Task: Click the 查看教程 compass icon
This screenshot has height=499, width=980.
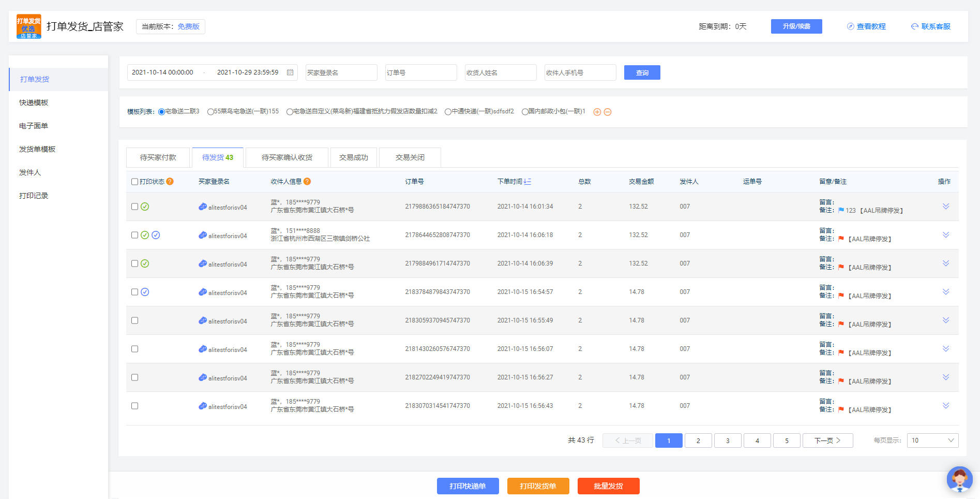Action: 850,26
